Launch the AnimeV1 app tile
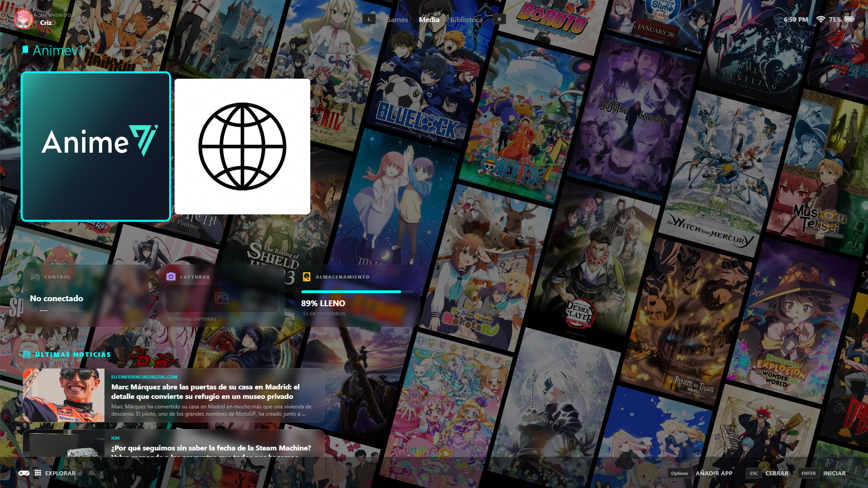 (96, 147)
